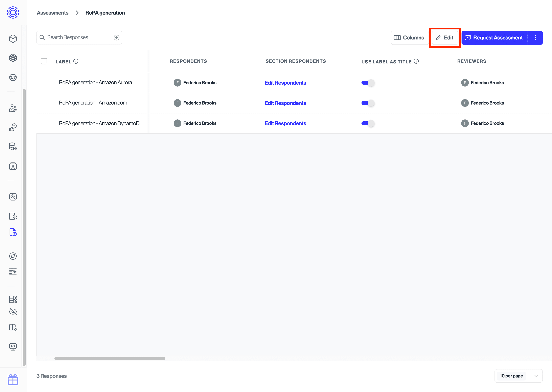Screen dimensions: 552x392
Task: Open the 10 per page dropdown
Action: (x=518, y=376)
